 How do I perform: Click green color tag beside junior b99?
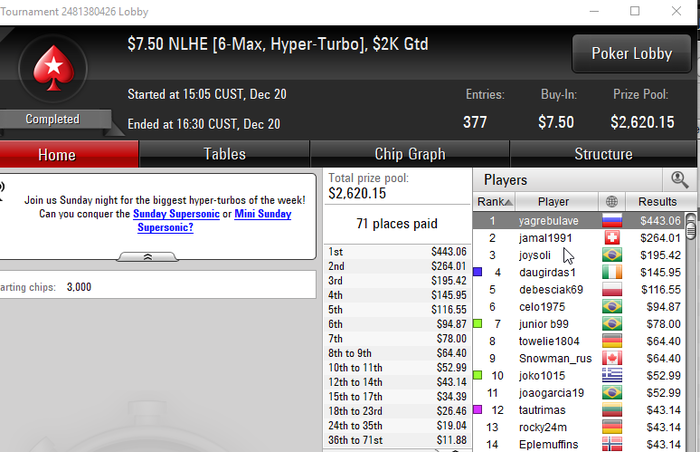point(478,323)
